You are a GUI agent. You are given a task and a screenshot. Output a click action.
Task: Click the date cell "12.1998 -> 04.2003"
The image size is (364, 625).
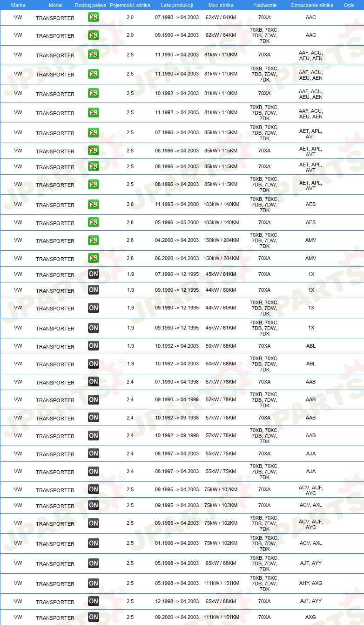(177, 601)
